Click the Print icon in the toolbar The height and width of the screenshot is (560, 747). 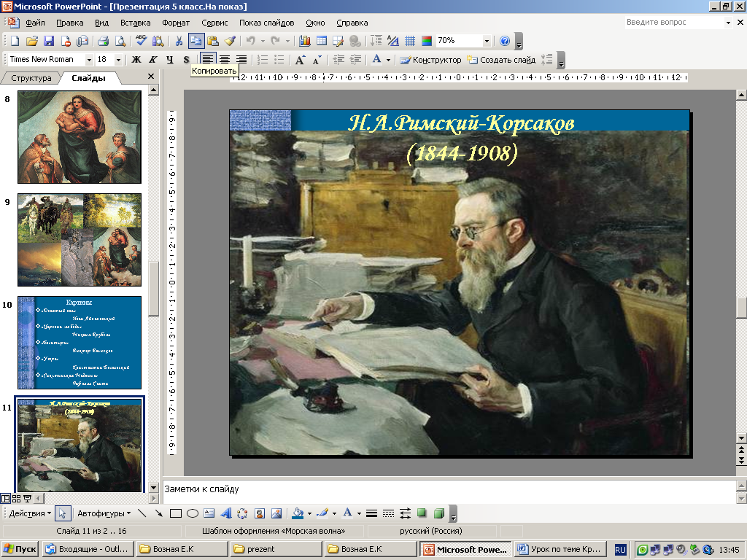click(104, 41)
